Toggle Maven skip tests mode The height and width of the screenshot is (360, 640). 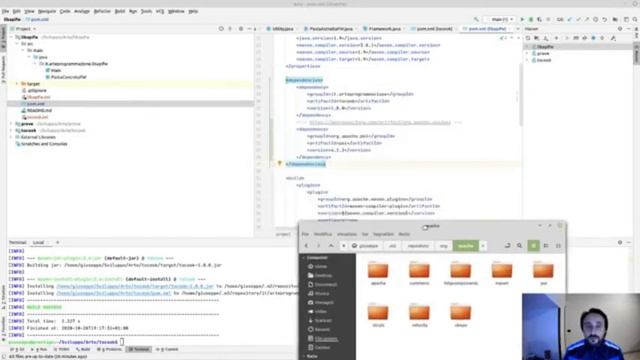[593, 38]
